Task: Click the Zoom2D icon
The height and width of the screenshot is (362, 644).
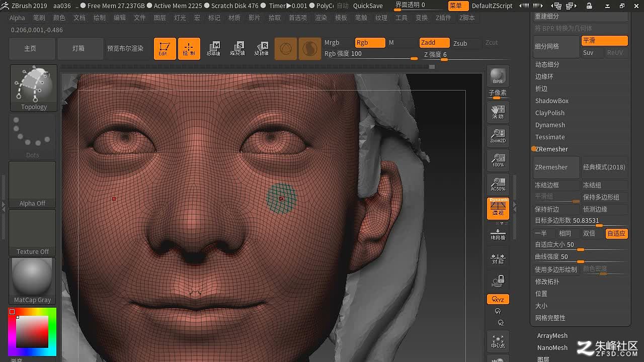Action: 498,136
